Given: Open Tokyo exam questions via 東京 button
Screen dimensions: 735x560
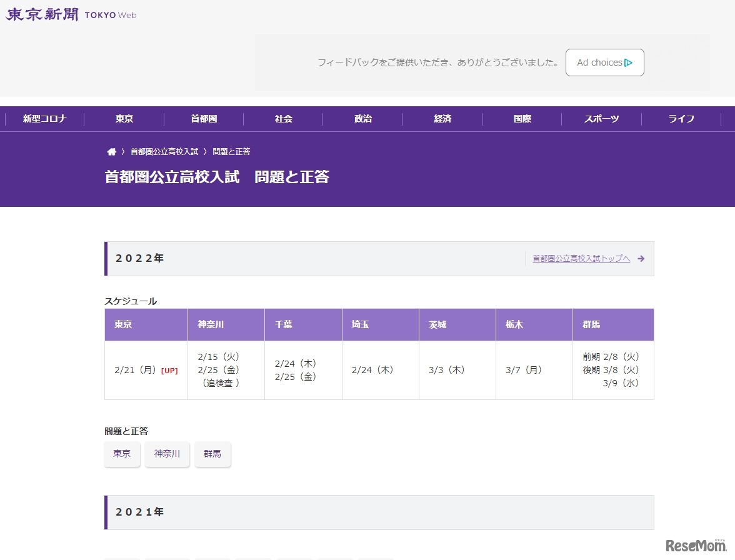Looking at the screenshot, I should 122,454.
